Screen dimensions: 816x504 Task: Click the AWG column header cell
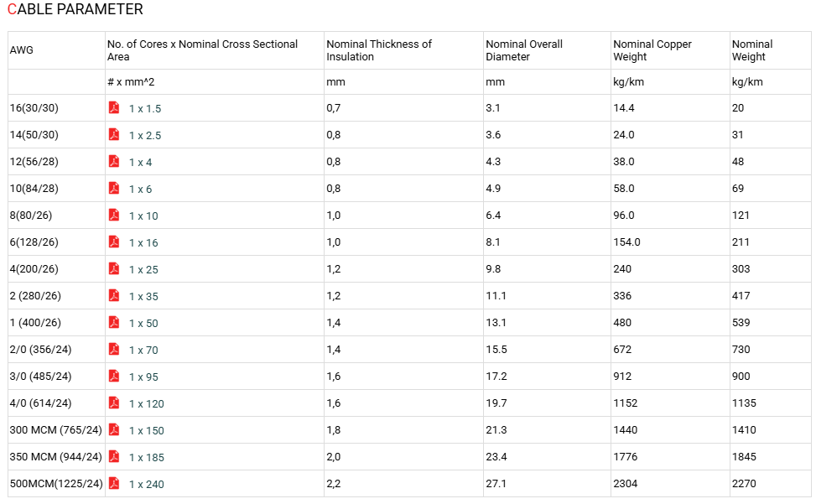click(x=56, y=50)
